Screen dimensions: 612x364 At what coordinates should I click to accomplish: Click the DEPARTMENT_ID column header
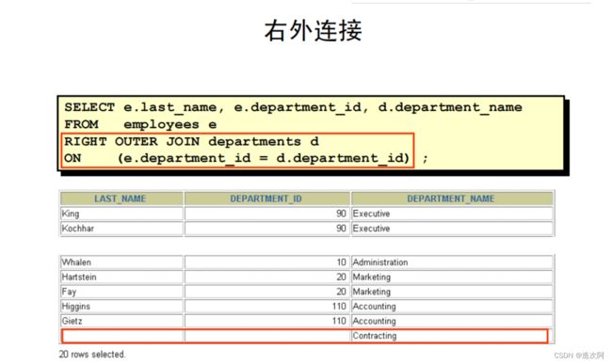click(x=267, y=198)
